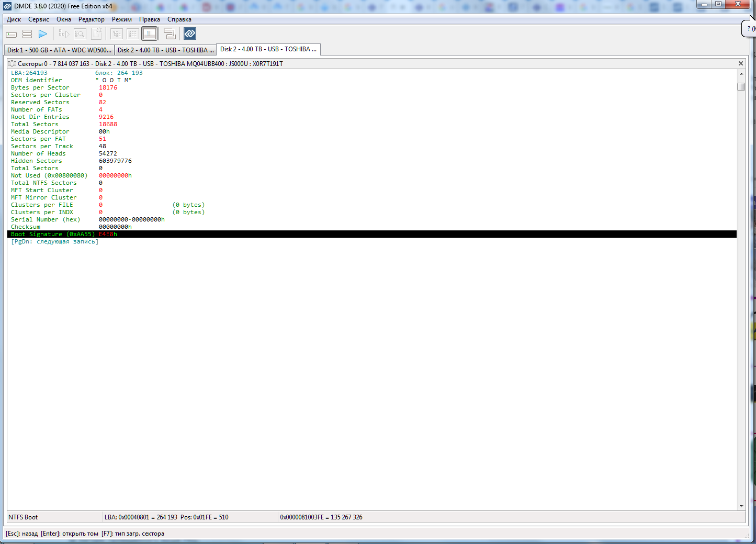The image size is (756, 544).
Task: Click the 'Sectors per FAT' value '51'
Action: click(x=103, y=139)
